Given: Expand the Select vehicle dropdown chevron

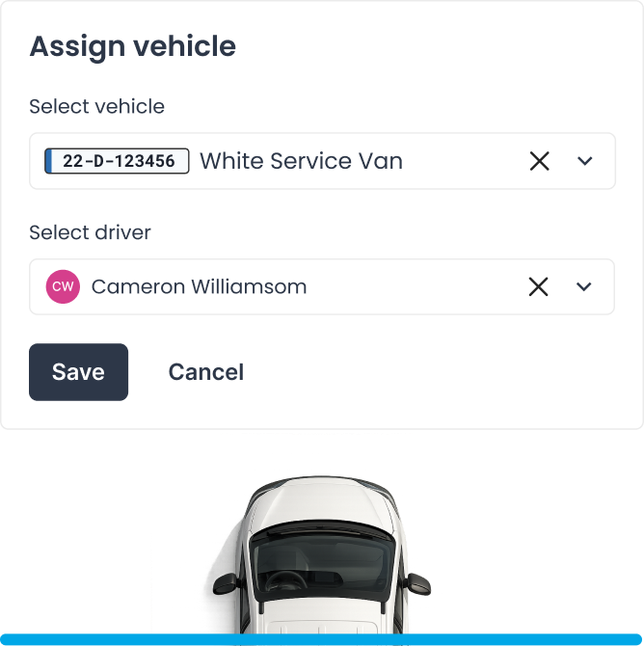Looking at the screenshot, I should point(584,161).
